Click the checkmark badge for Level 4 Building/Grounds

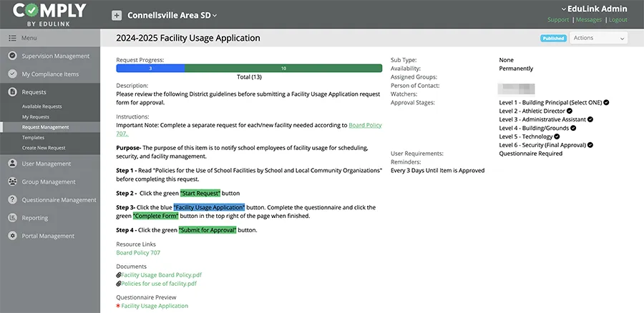573,128
